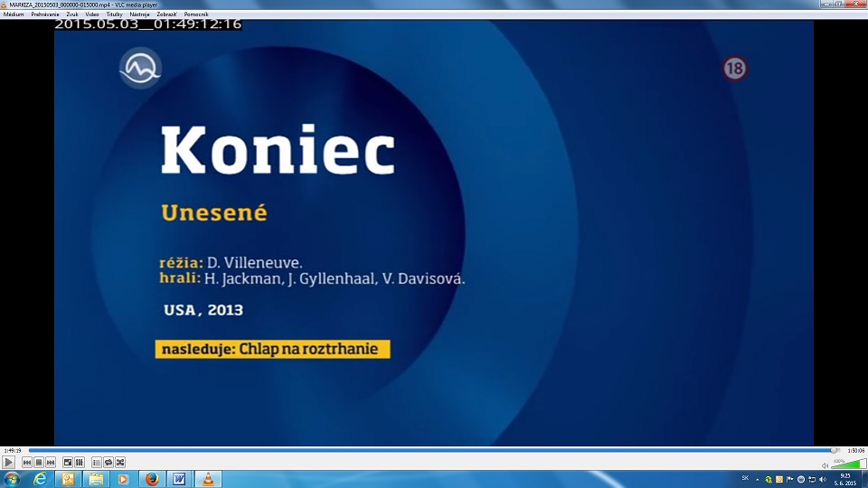
Task: Expand the Zobraziť menu
Action: [x=166, y=14]
